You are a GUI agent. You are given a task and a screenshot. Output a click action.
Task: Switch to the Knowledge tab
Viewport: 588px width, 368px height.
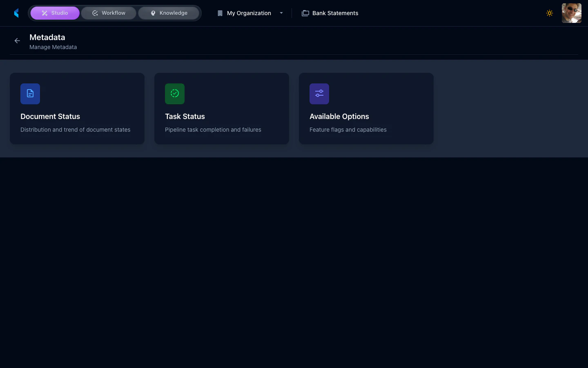(x=169, y=13)
